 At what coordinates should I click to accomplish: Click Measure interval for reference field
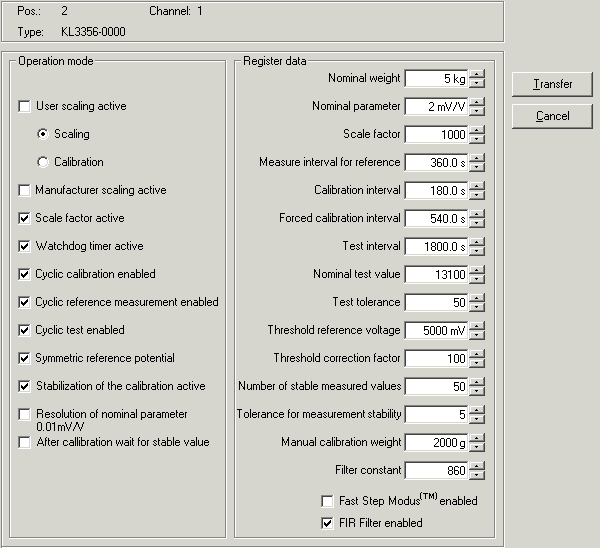(x=436, y=163)
